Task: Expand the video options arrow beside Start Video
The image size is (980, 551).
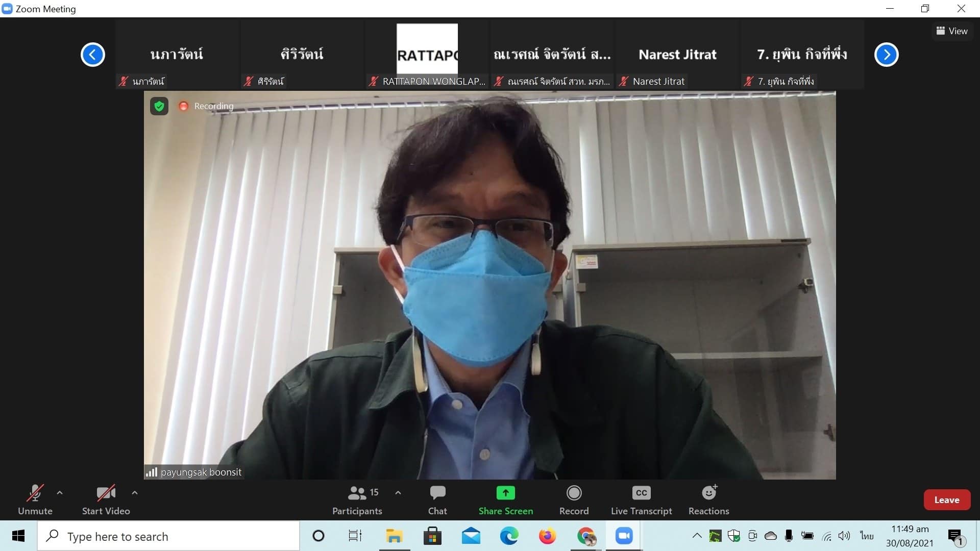Action: coord(135,493)
